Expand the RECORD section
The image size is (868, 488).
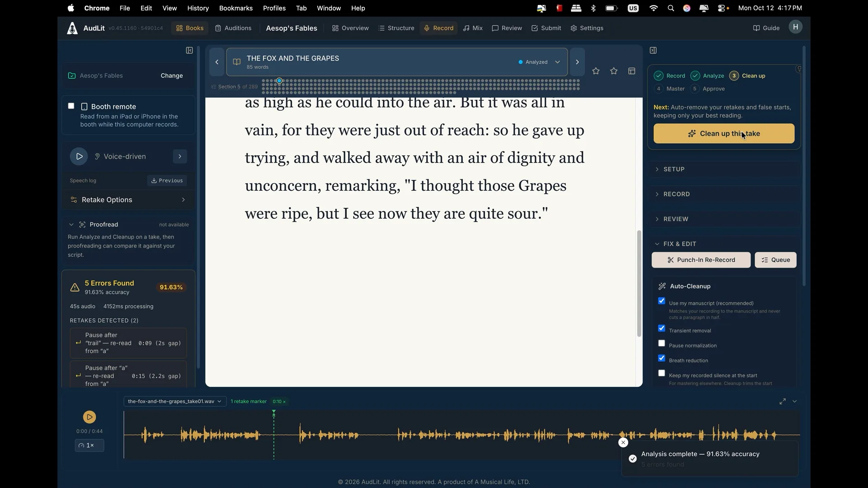click(725, 194)
